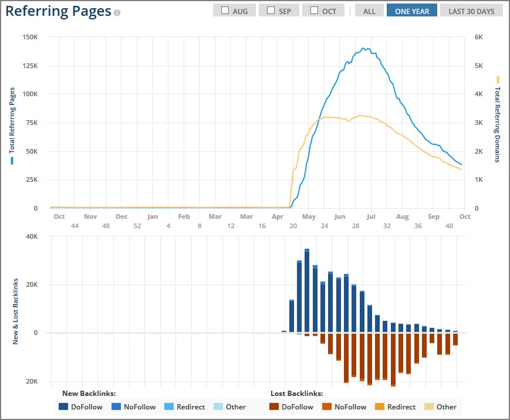
Task: Click the 75K left axis value
Action: point(32,123)
